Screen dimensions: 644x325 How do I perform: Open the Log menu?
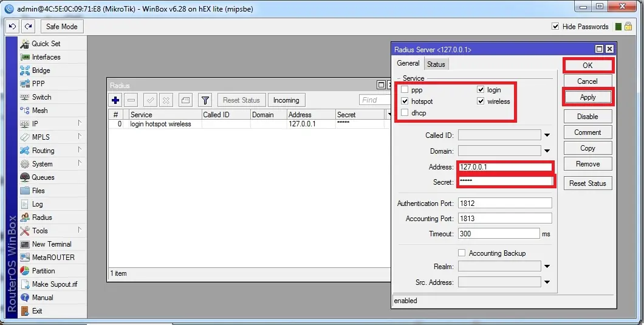(x=37, y=204)
